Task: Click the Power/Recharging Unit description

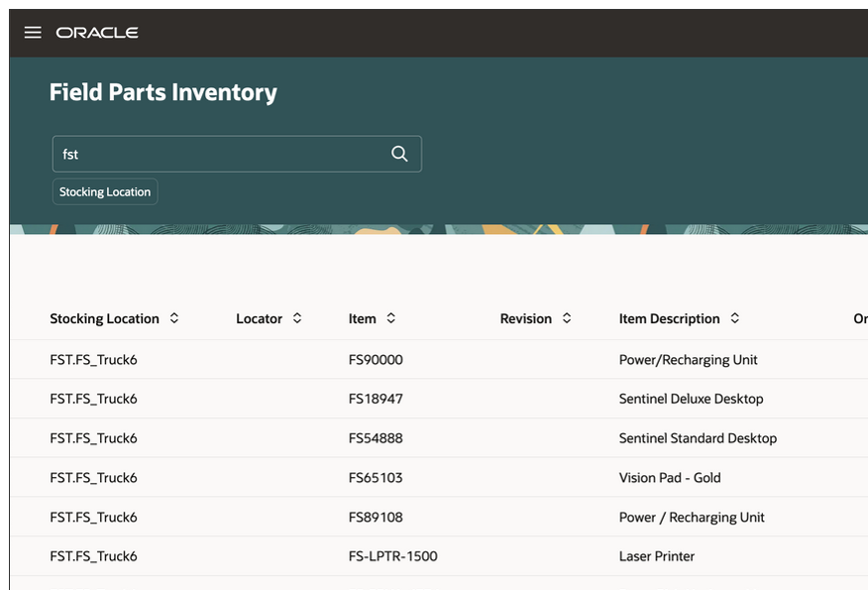Action: tap(688, 359)
